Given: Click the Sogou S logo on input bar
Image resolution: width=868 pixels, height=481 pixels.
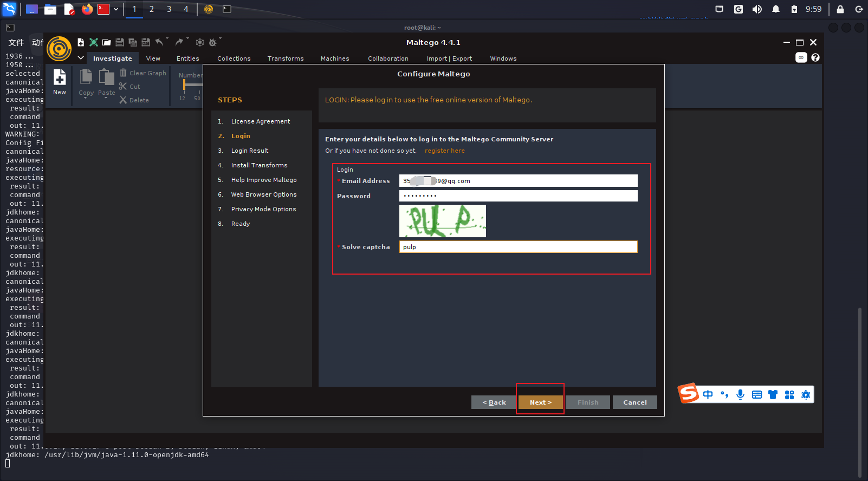Looking at the screenshot, I should tap(689, 393).
